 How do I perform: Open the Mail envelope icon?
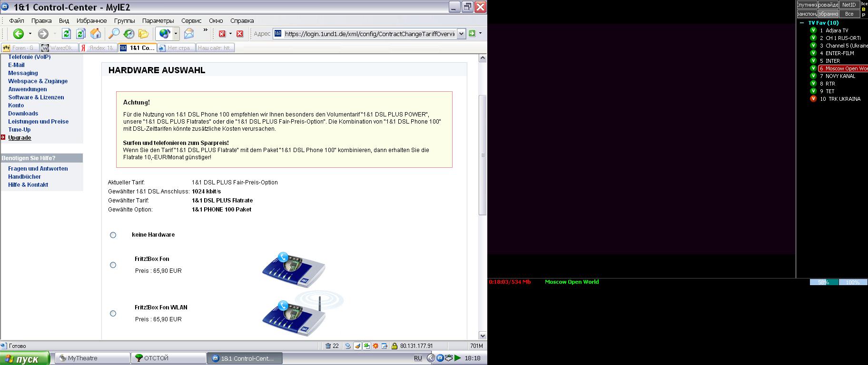pos(189,33)
